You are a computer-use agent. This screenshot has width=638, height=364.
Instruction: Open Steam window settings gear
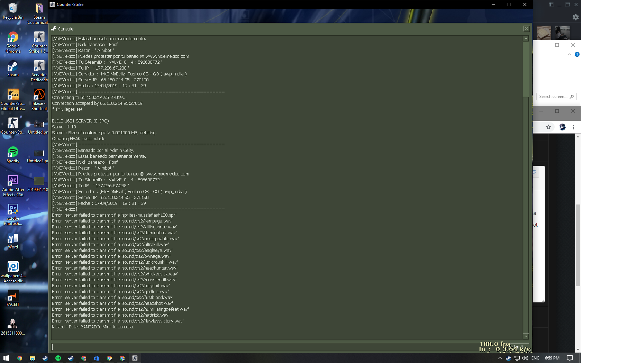(x=575, y=17)
